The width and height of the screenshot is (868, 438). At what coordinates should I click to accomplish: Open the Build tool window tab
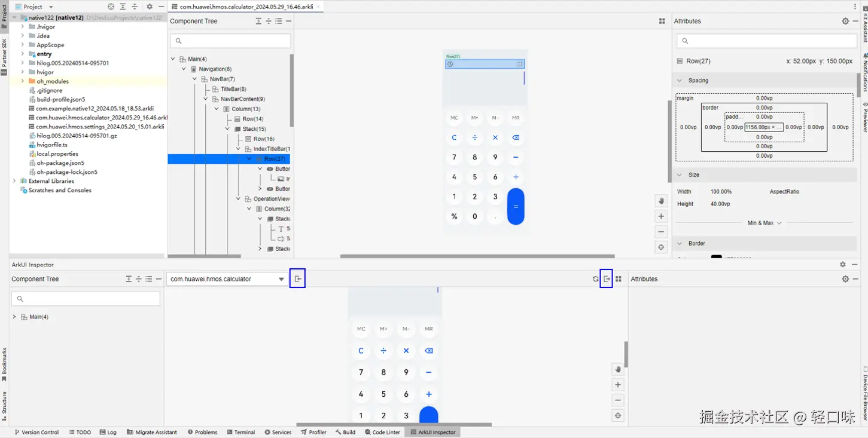[x=345, y=432]
